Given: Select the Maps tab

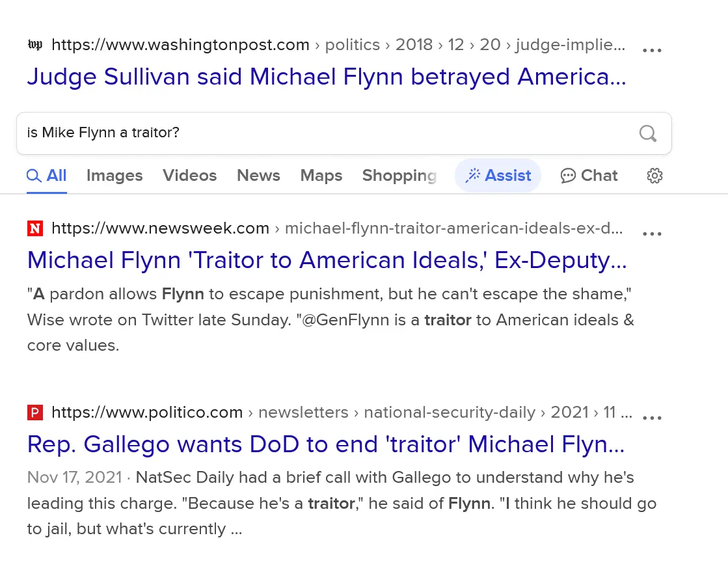Looking at the screenshot, I should [321, 176].
